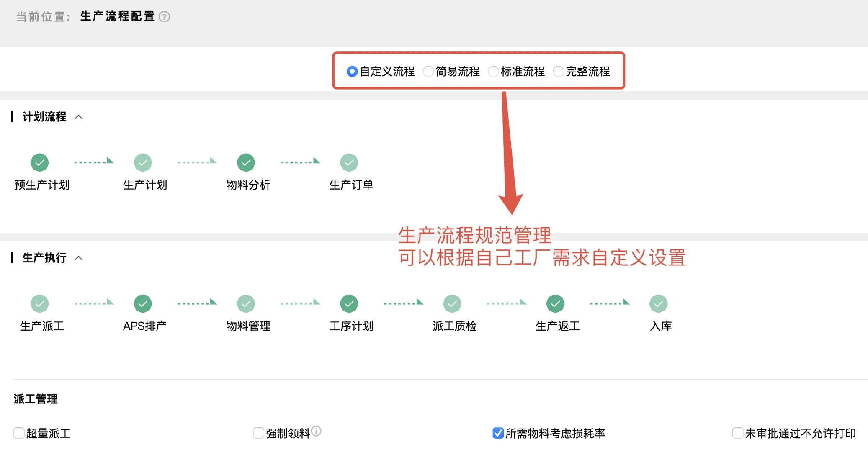
Task: Select the 入库 step icon
Action: tap(659, 303)
